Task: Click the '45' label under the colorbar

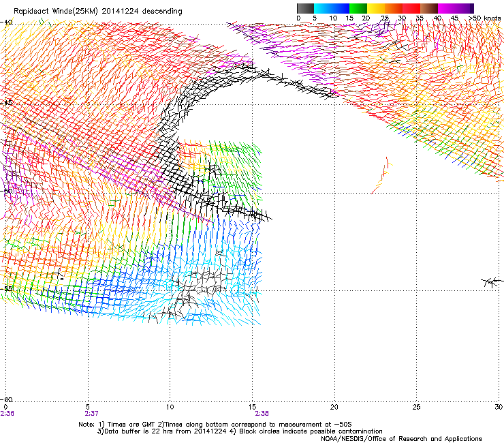Action: tap(454, 18)
